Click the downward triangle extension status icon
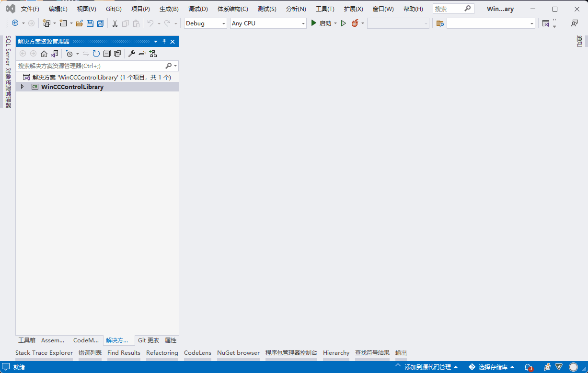The image size is (588, 373). coord(559,367)
